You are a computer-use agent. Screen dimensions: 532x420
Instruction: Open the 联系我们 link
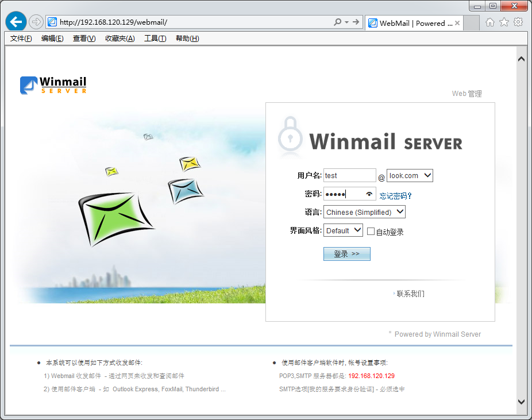tap(411, 294)
